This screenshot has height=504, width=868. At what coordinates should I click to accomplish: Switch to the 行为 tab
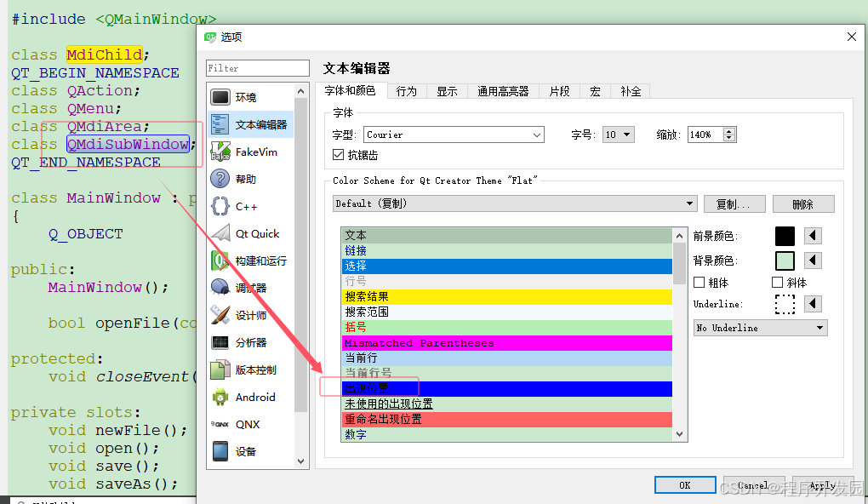click(x=406, y=91)
